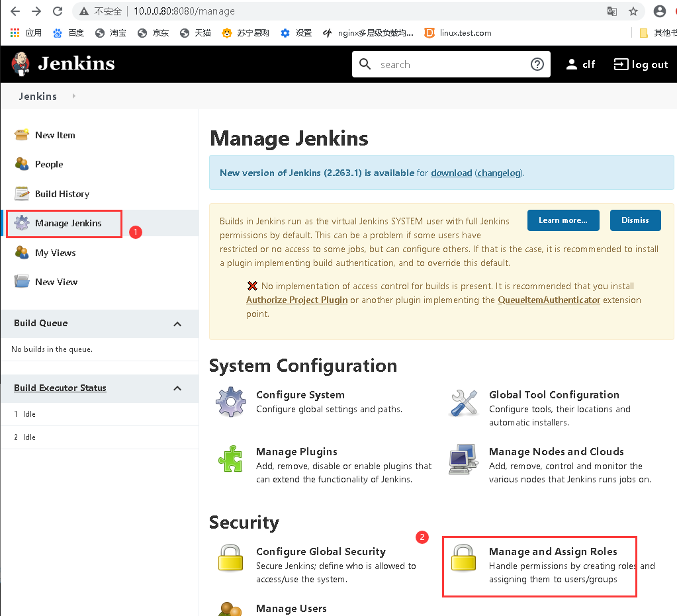The image size is (677, 616).
Task: Expand the Jenkins breadcrumb dropdown arrow
Action: (74, 96)
